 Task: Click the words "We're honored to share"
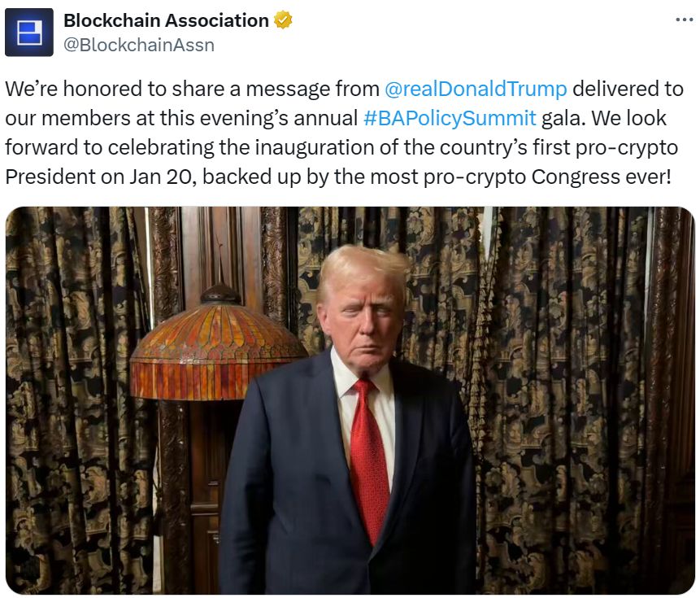(x=98, y=88)
